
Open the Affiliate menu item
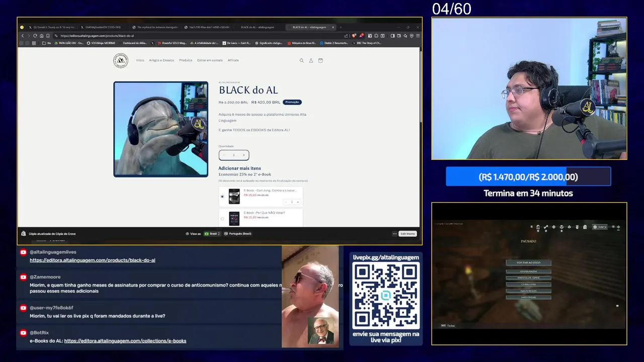tap(233, 60)
